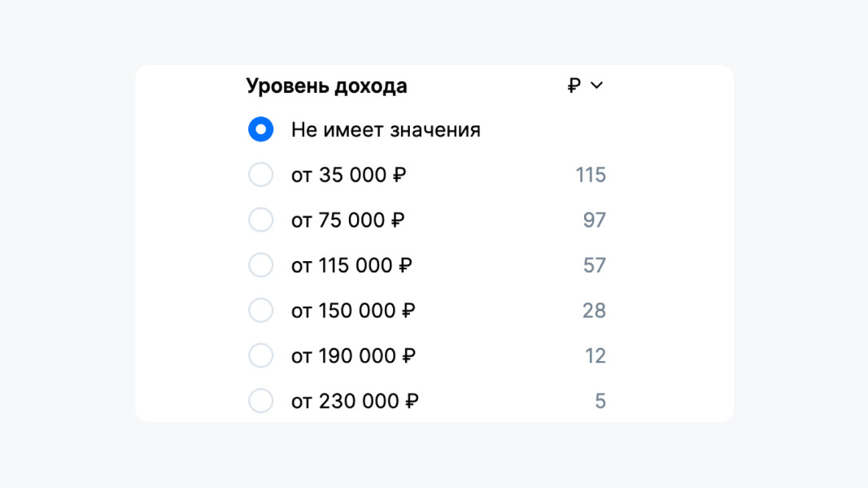868x488 pixels.
Task: Click the count «115» next to от 35 000
Action: (x=593, y=174)
